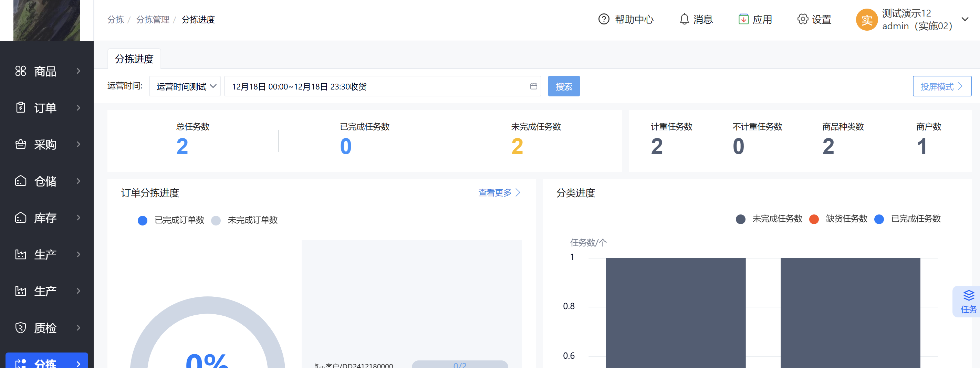
Task: Click the second 生产 factory icon
Action: click(x=21, y=291)
